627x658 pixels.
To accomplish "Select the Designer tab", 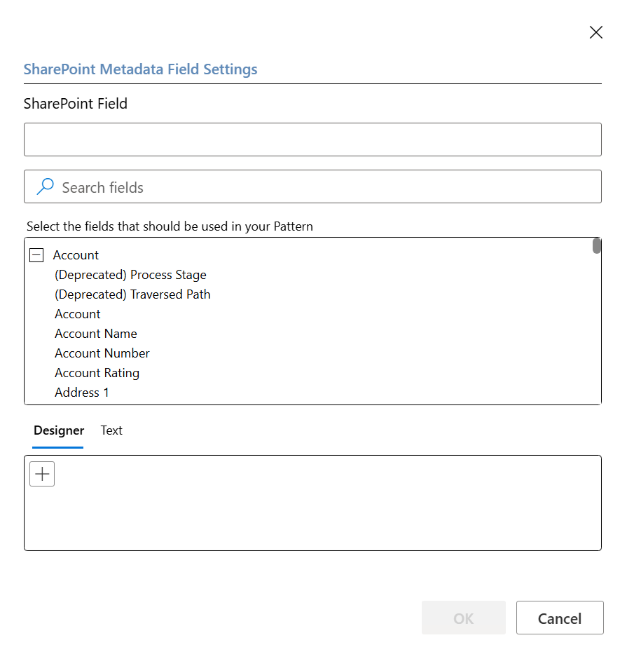I will pyautogui.click(x=58, y=431).
